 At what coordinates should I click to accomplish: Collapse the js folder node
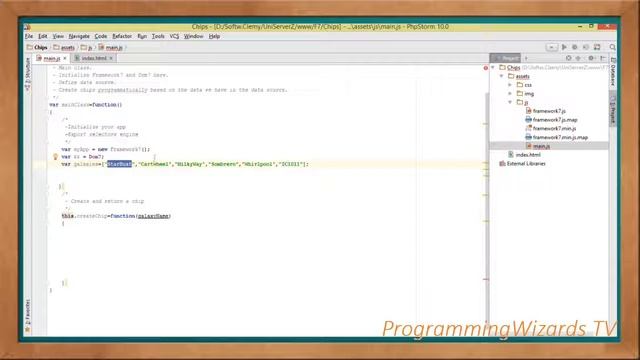[x=510, y=102]
